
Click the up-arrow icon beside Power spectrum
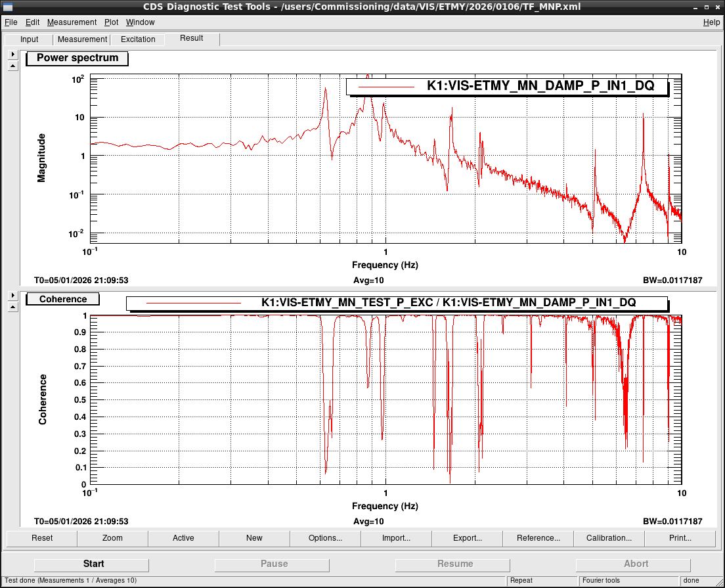click(12, 66)
